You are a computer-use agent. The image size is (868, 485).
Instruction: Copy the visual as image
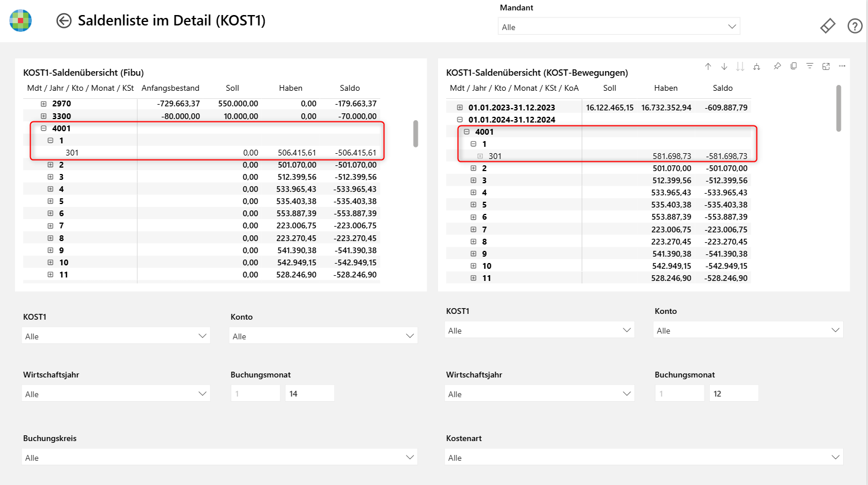793,66
